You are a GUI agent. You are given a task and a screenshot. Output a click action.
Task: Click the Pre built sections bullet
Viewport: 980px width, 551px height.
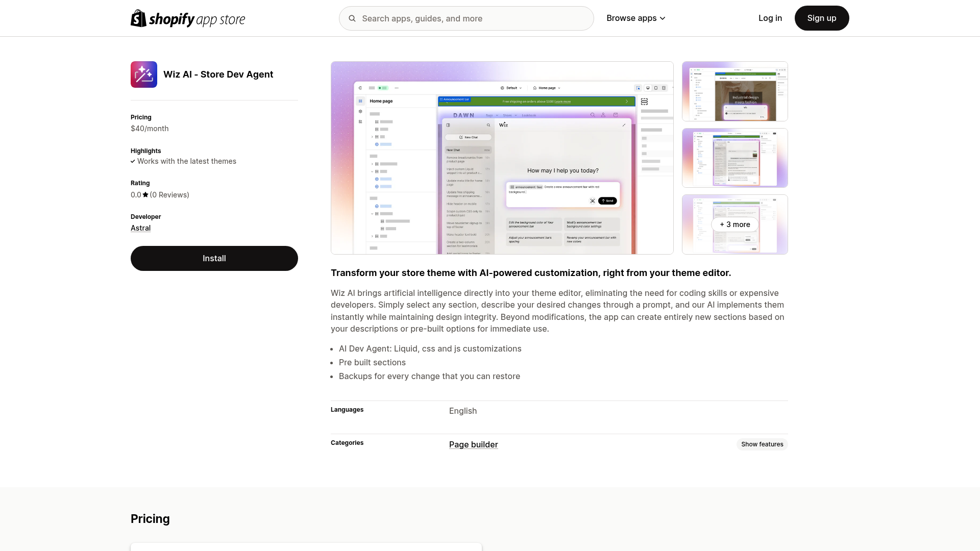tap(373, 363)
